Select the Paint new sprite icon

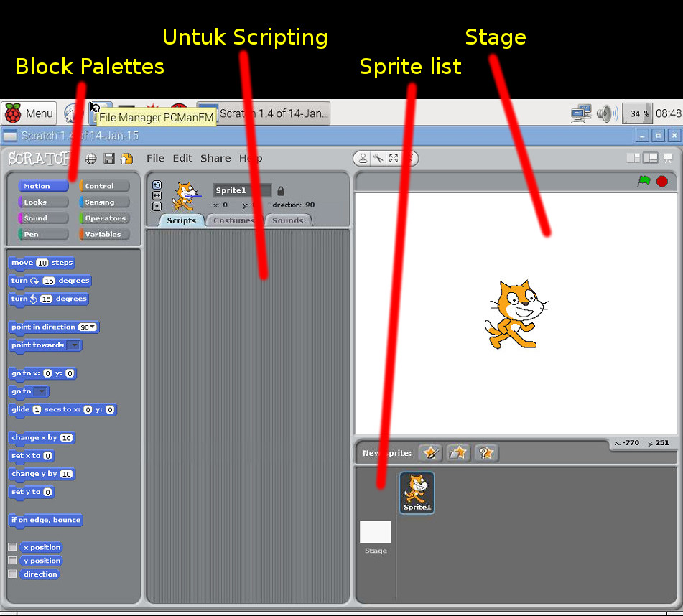(430, 453)
